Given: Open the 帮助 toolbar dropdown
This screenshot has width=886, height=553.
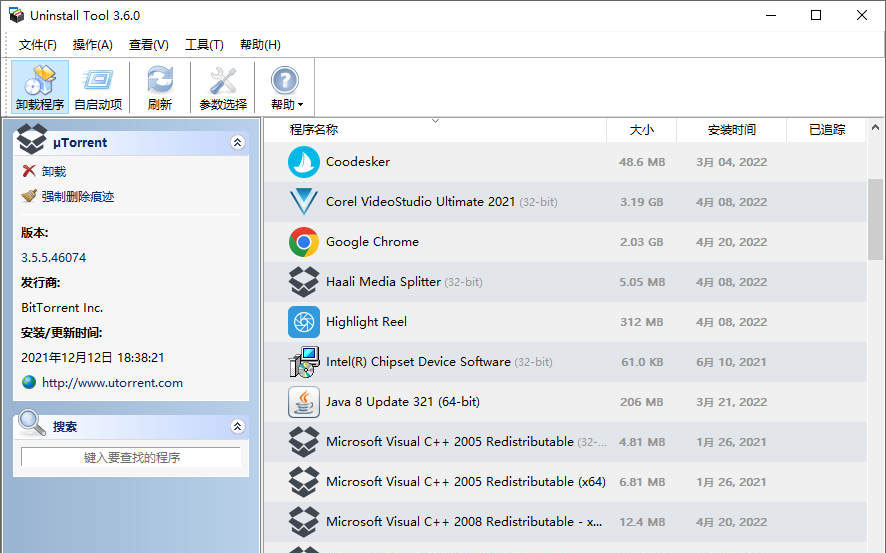Looking at the screenshot, I should [x=286, y=87].
